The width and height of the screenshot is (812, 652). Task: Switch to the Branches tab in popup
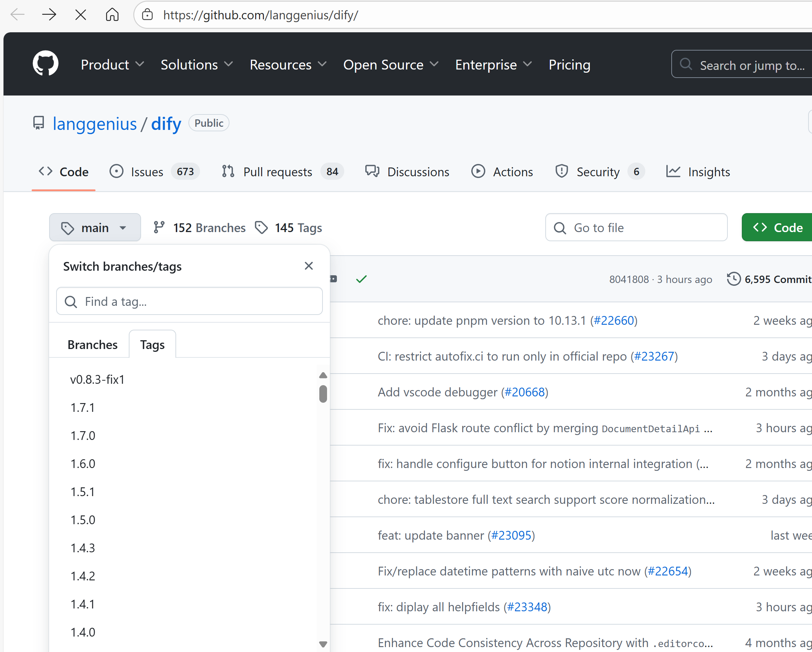tap(93, 344)
